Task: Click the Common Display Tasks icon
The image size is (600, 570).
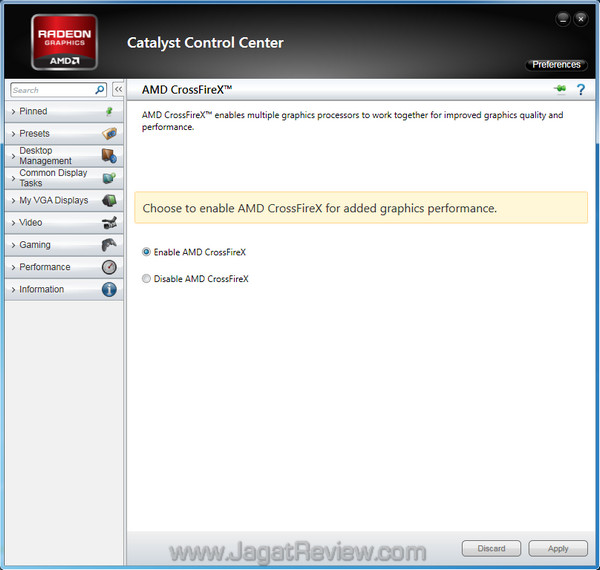Action: (109, 178)
